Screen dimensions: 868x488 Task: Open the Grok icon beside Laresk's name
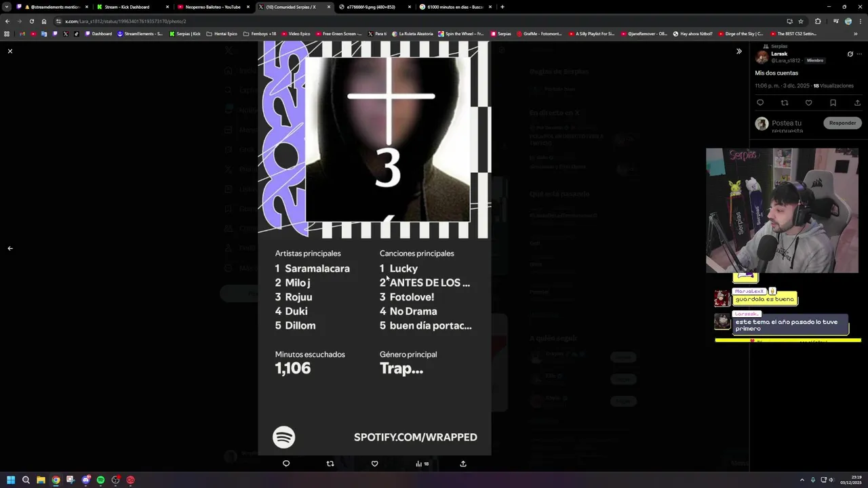pos(850,54)
